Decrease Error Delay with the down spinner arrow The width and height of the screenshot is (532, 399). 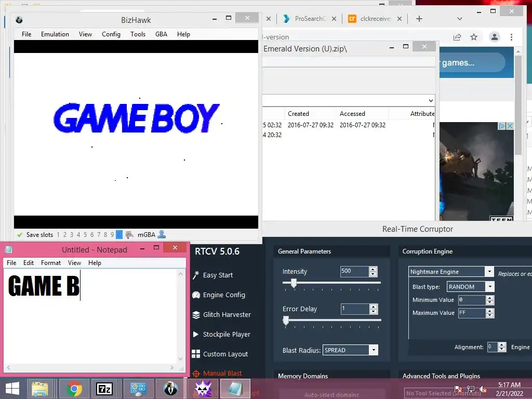click(373, 312)
